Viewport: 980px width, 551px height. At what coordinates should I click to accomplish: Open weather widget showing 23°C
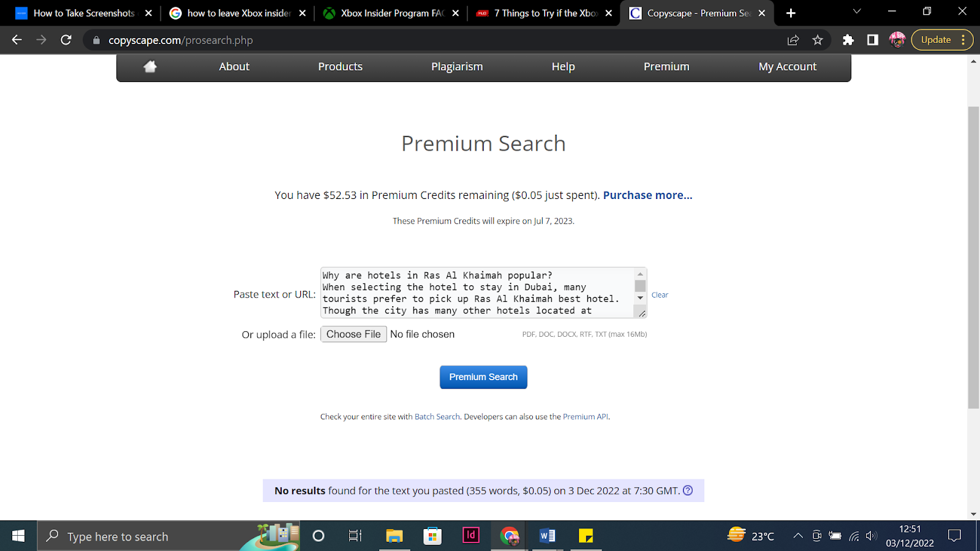coord(751,536)
